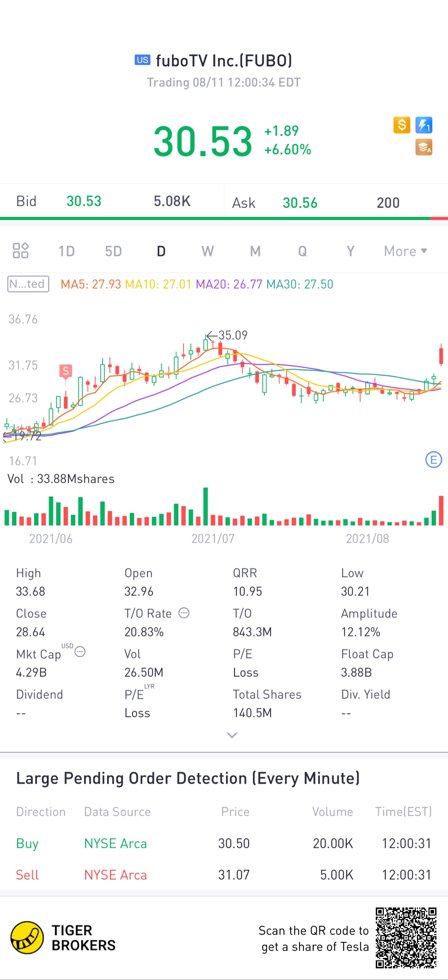Tap the T/O Rate info icon
Image resolution: width=448 pixels, height=980 pixels.
coord(184,613)
